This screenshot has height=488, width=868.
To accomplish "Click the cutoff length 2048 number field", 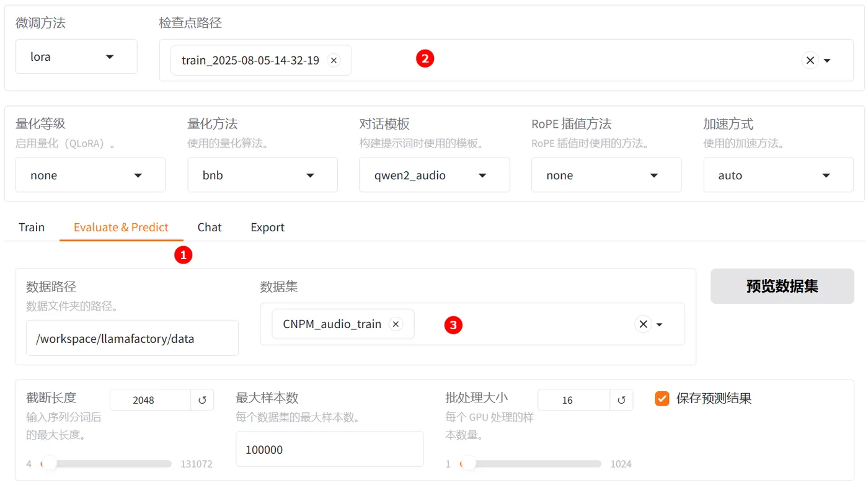I will [x=150, y=400].
